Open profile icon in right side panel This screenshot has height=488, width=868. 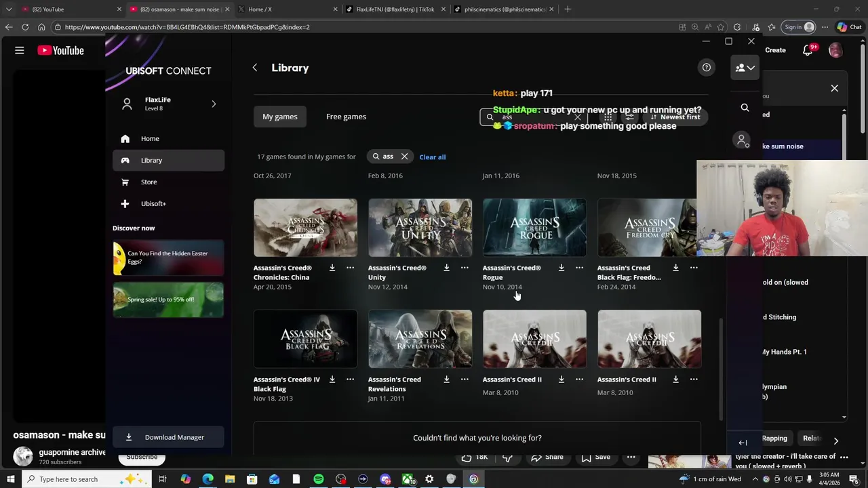(743, 140)
